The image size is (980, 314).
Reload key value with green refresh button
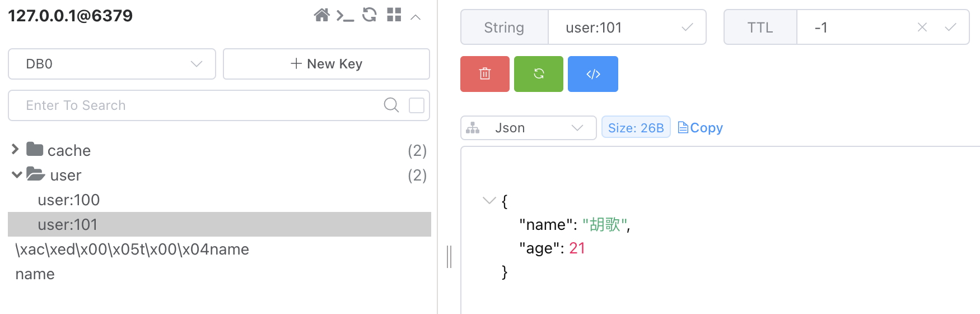click(x=539, y=74)
